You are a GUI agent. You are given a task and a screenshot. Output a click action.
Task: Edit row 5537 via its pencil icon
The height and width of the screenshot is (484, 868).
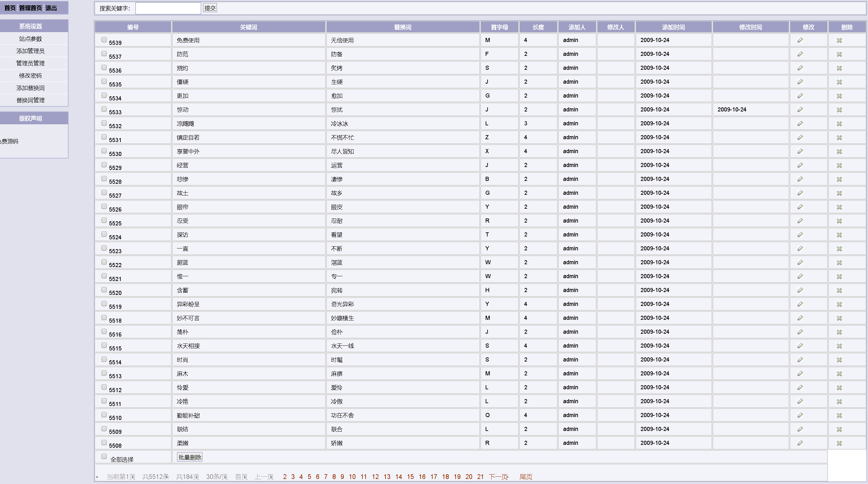pos(800,54)
